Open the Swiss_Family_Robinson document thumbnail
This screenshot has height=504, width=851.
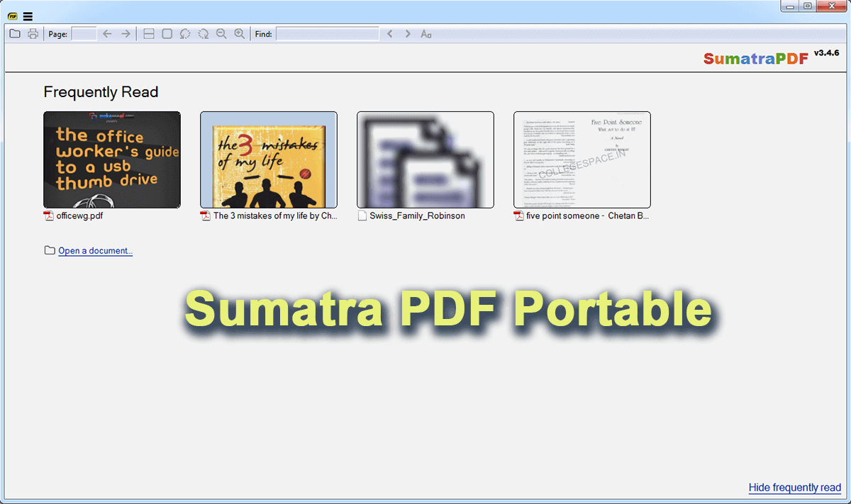425,159
